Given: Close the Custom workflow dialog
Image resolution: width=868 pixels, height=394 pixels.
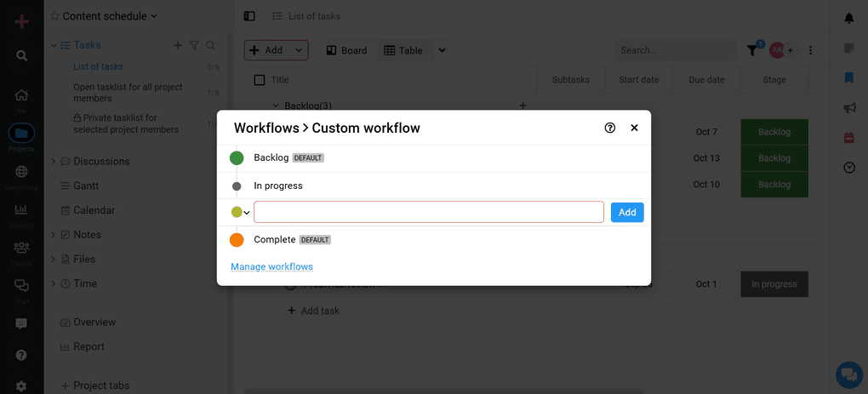Looking at the screenshot, I should pos(634,128).
